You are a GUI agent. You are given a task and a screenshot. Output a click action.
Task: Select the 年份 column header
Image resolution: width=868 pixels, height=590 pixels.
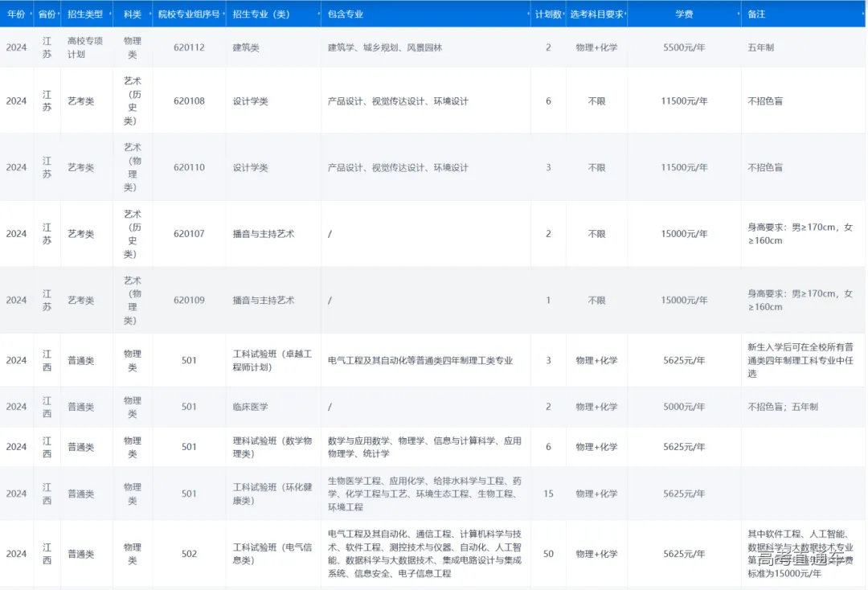(x=17, y=14)
